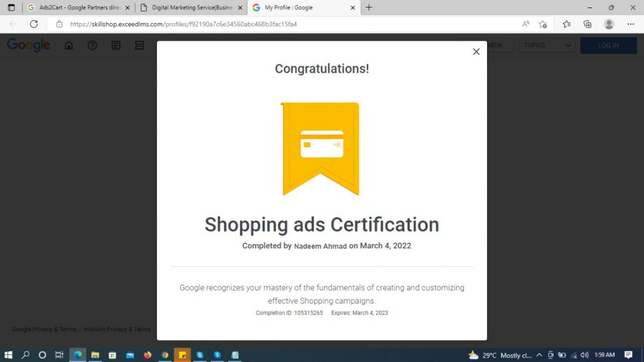
Task: Open the Mail app from the taskbar
Action: [130, 354]
